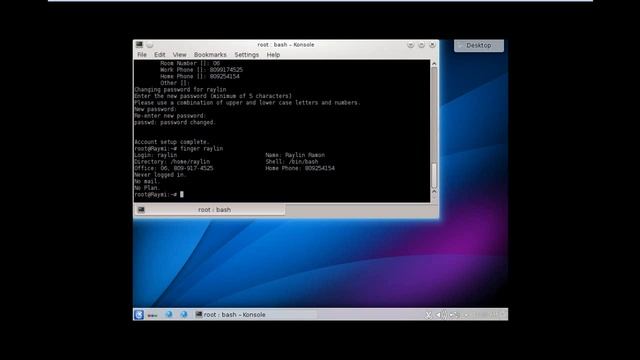The image size is (640, 360).
Task: Click the 'Shell: /bin/bash' text
Action: 291,162
